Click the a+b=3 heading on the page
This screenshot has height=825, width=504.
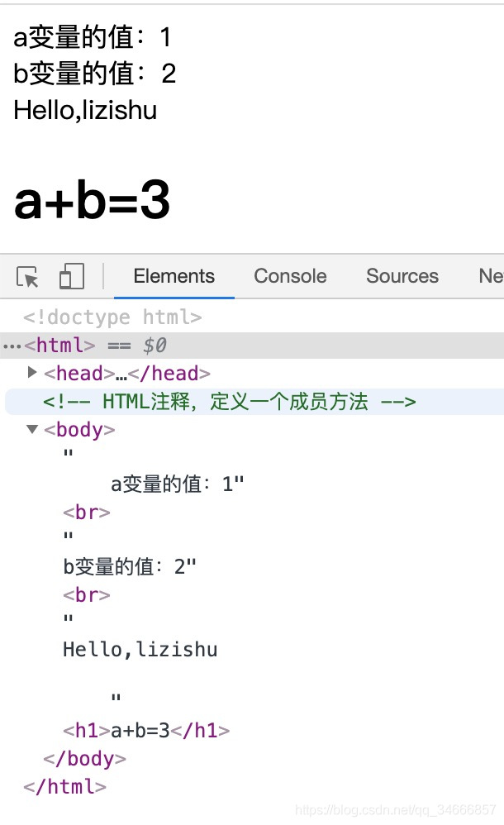pos(92,199)
